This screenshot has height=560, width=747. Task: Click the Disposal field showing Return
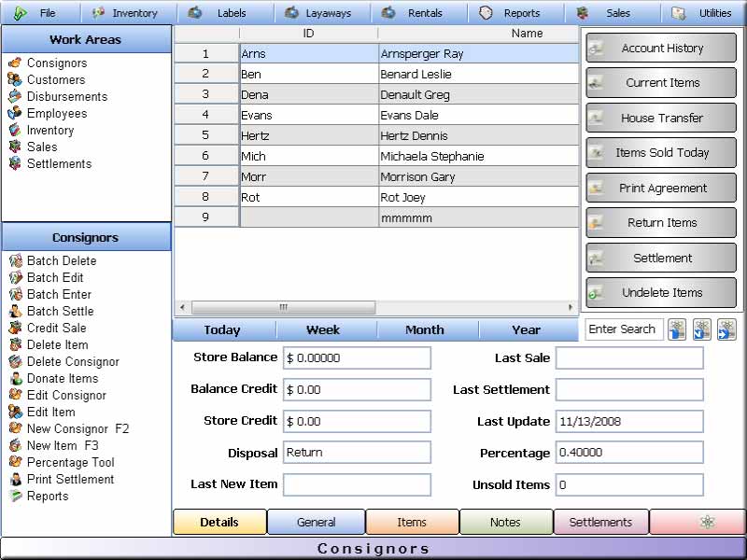pos(357,453)
